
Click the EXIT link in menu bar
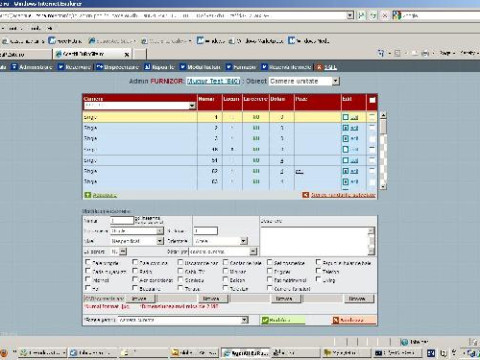pyautogui.click(x=330, y=67)
